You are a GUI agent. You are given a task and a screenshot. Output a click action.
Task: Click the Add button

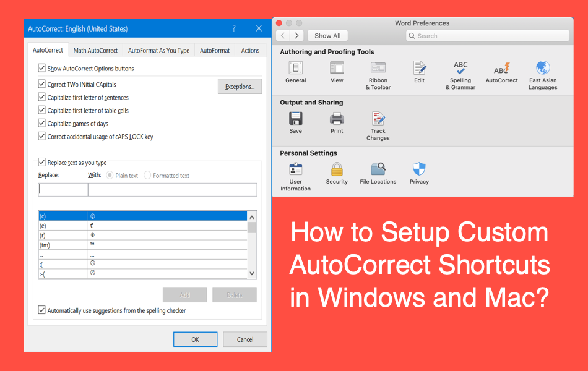point(184,295)
